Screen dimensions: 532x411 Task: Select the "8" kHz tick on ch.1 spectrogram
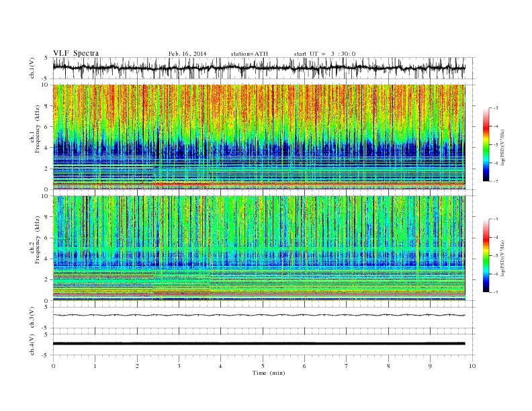tap(47, 106)
